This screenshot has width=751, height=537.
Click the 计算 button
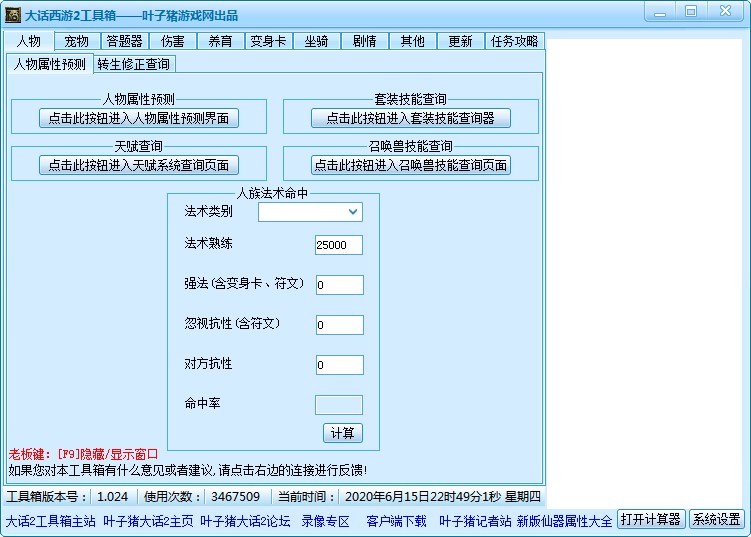click(343, 433)
